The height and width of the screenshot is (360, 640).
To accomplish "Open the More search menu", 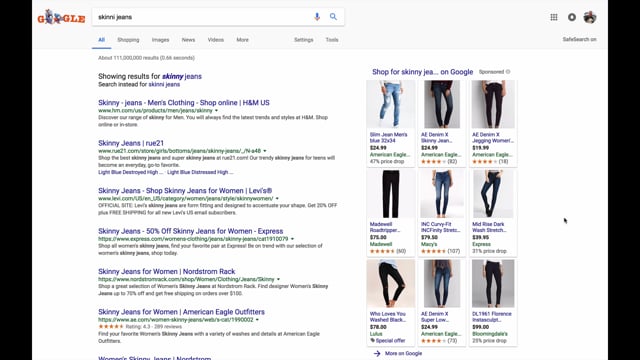I will 242,40.
